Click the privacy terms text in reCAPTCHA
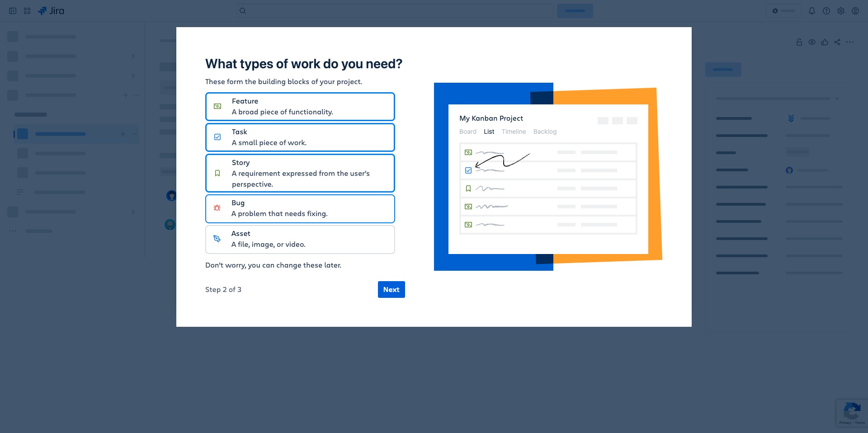 852,423
